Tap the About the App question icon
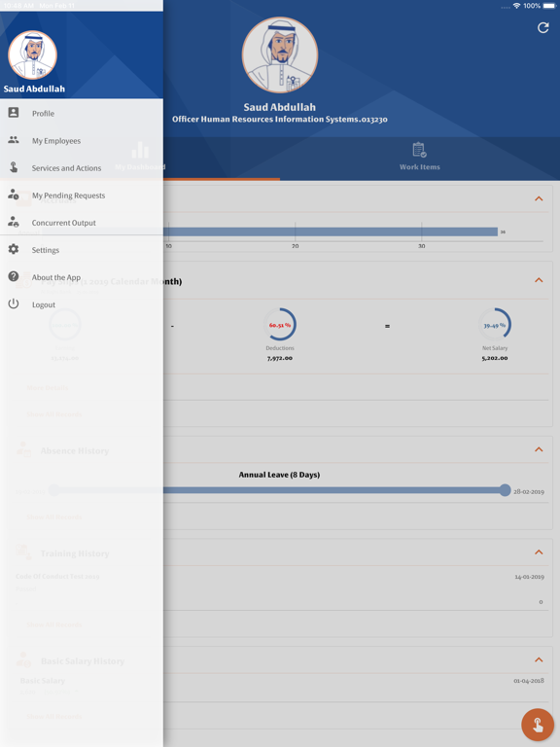 [14, 276]
